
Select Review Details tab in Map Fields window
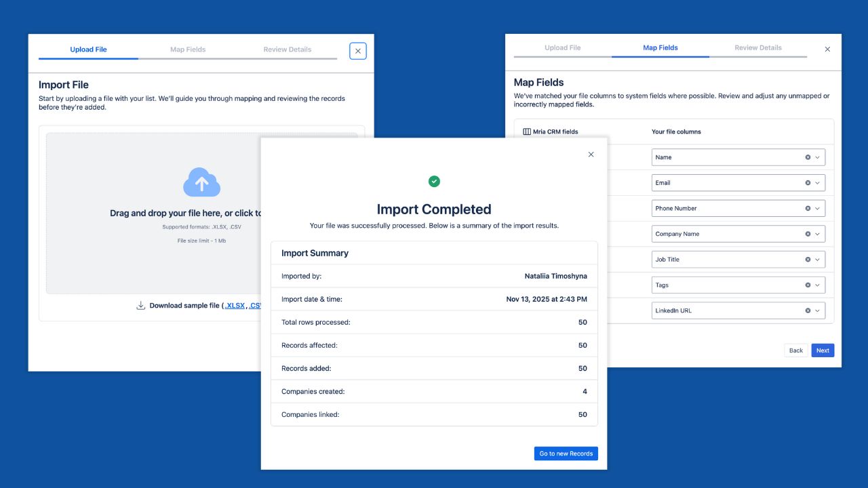point(758,48)
